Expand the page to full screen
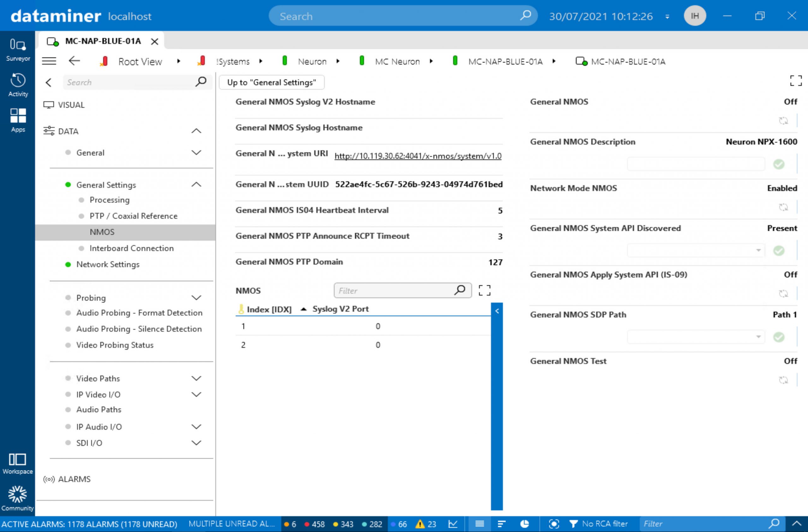808x532 pixels. click(795, 81)
